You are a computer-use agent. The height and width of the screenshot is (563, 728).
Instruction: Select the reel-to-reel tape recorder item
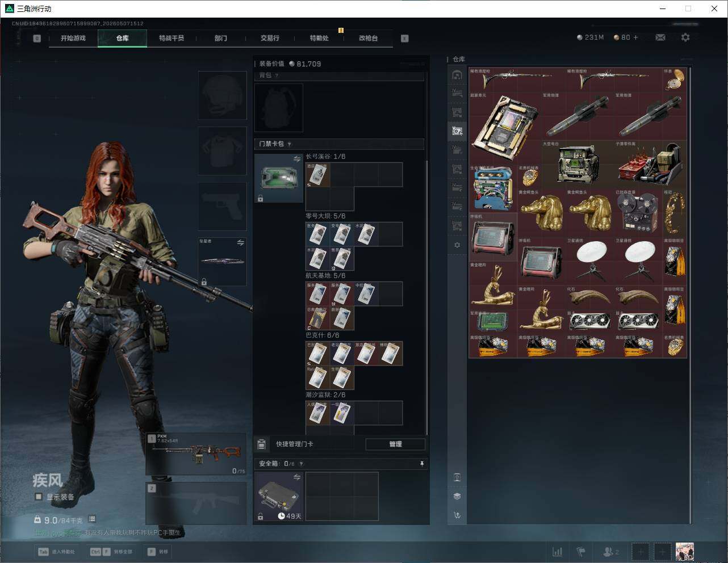638,212
